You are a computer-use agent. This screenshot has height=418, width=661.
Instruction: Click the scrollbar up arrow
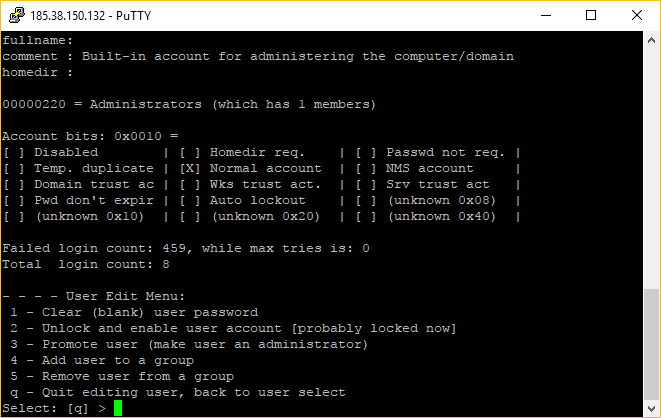pyautogui.click(x=651, y=40)
